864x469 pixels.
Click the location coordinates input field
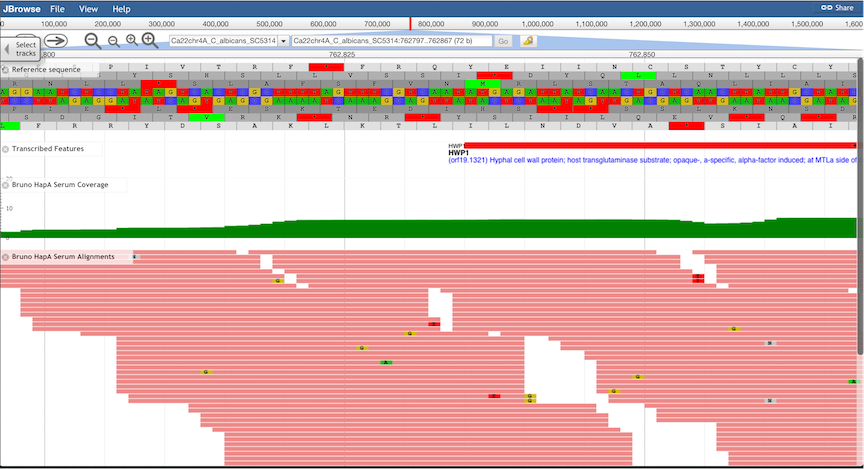(x=390, y=41)
